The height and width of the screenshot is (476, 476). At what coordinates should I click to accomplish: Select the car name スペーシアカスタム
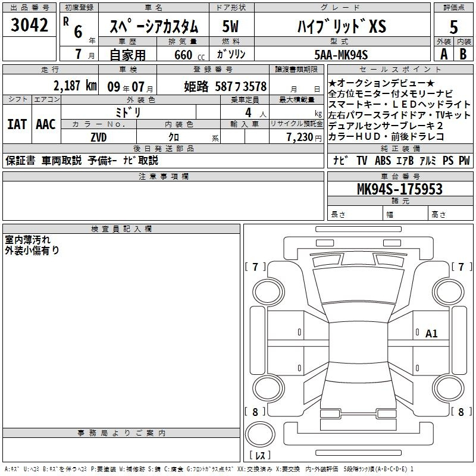point(154,26)
